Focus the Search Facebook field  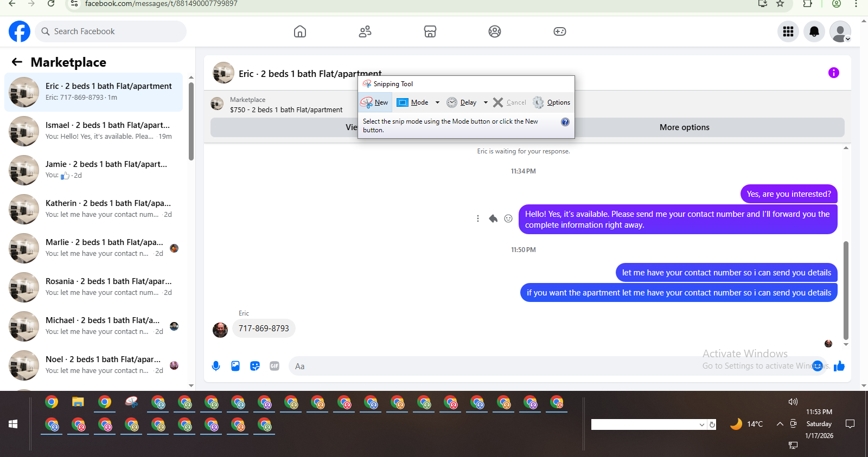click(111, 31)
